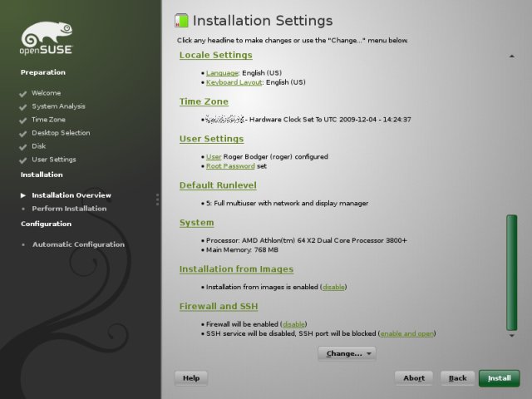Click the Hardware Clock Set To UTC text
Screen dimensions: 532x399
330,120
